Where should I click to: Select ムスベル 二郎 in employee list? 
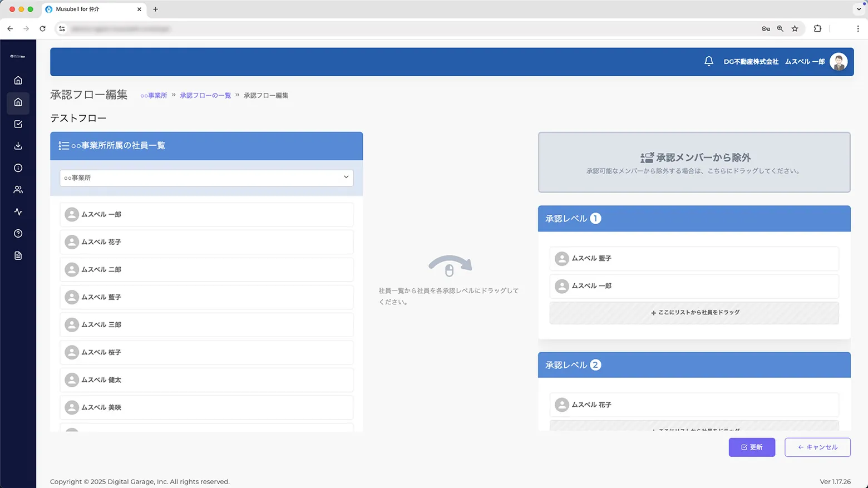tap(206, 270)
